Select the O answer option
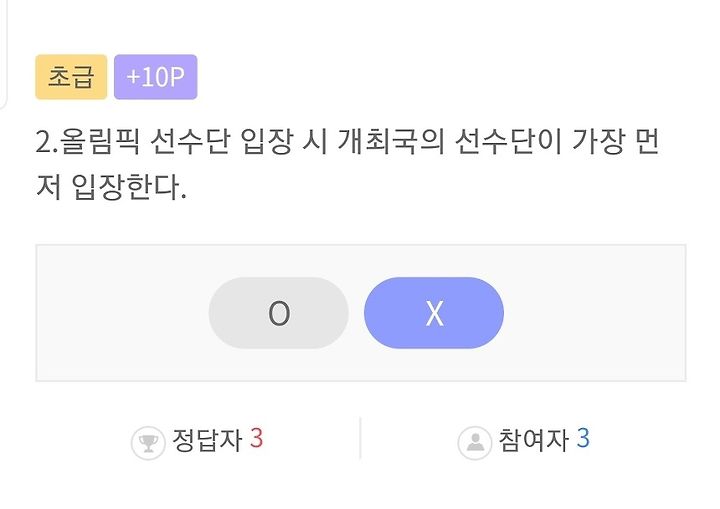Viewport: 720px width, 509px height. pos(279,313)
